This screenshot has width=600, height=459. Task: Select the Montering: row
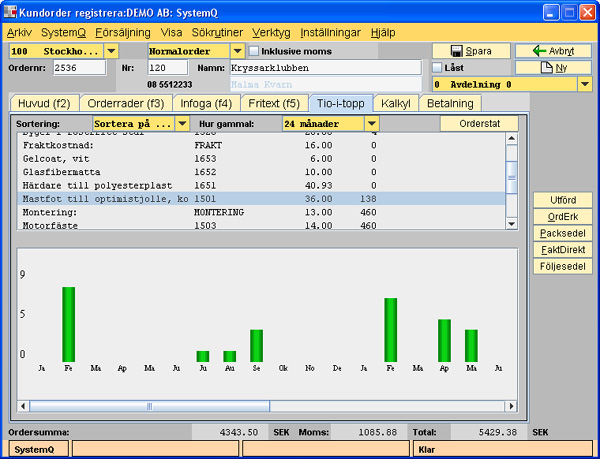(x=261, y=212)
